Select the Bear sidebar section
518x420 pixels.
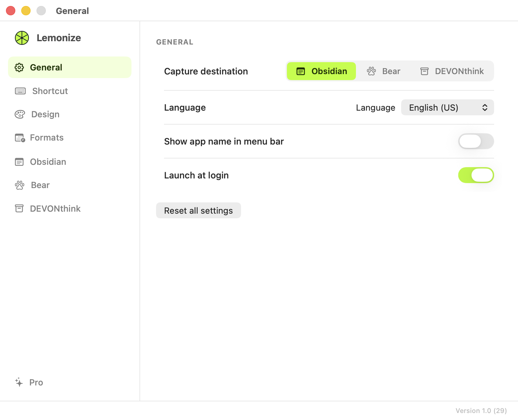[x=70, y=185]
